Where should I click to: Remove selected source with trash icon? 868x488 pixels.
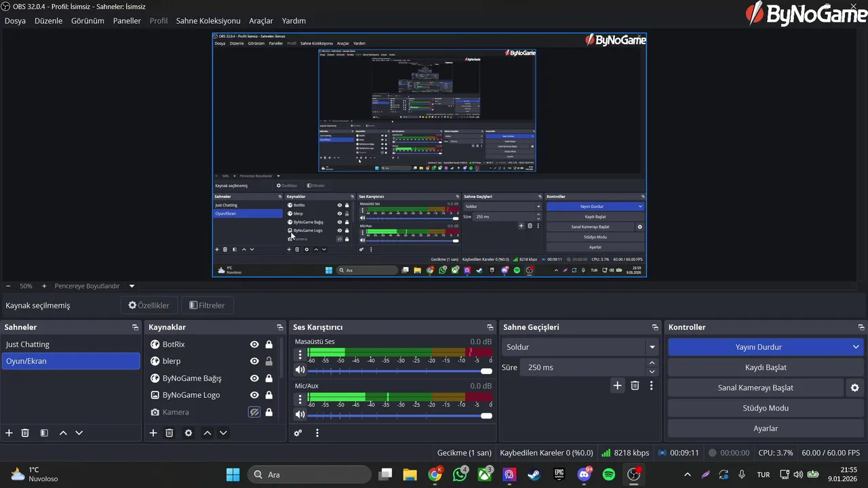click(170, 433)
